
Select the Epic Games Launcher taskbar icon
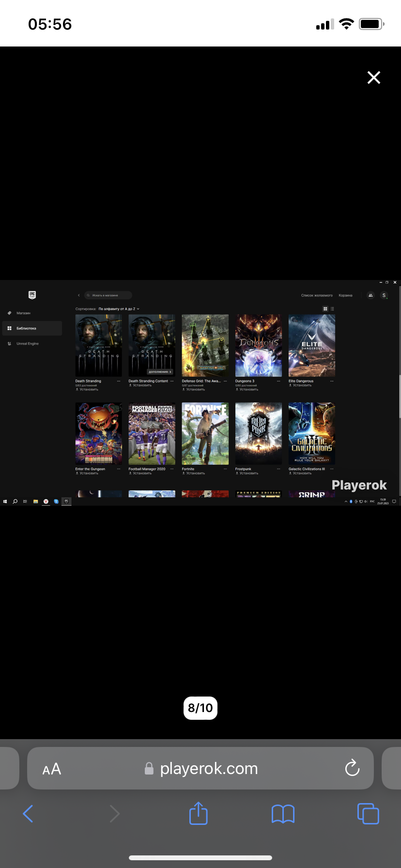point(66,501)
